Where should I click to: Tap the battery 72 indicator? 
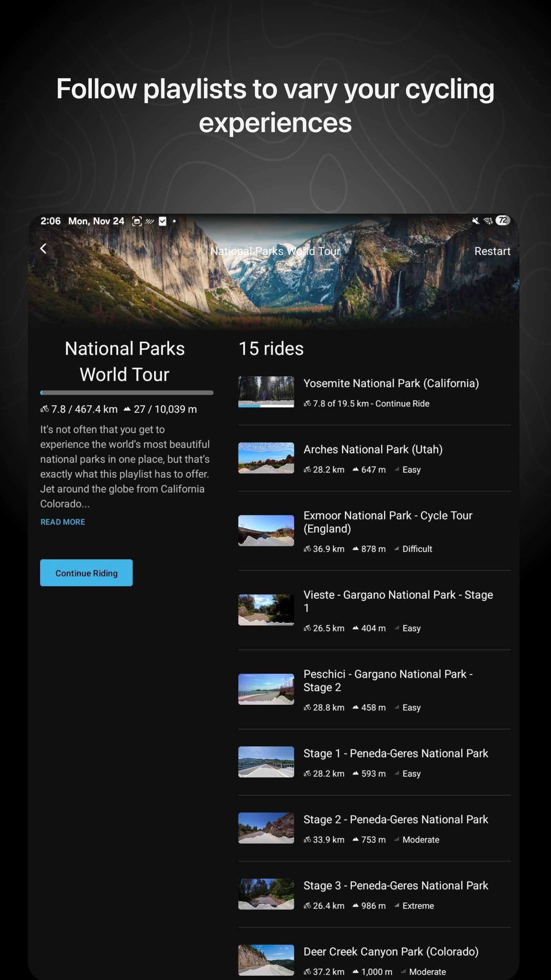tap(502, 221)
